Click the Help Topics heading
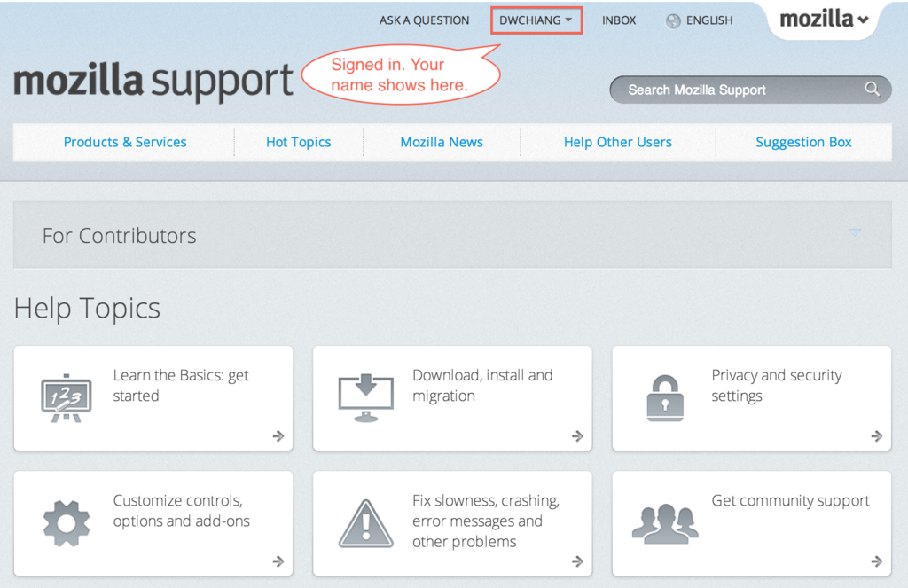The width and height of the screenshot is (908, 588). (x=87, y=309)
